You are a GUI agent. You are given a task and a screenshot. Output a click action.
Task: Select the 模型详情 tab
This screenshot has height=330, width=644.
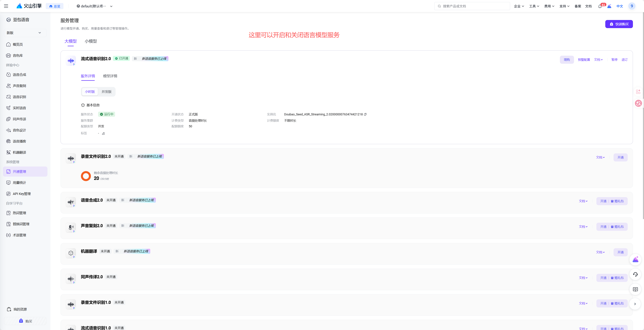click(x=110, y=76)
